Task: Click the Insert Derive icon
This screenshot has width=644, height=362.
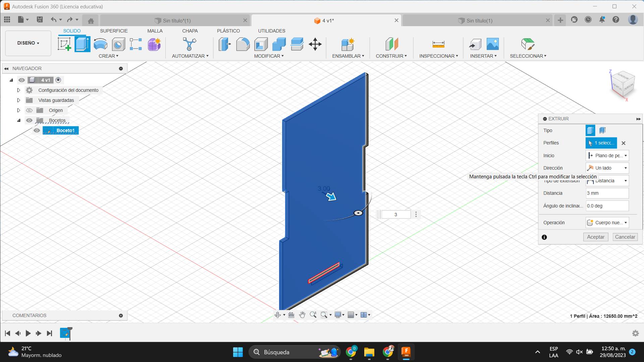Action: 475,44
